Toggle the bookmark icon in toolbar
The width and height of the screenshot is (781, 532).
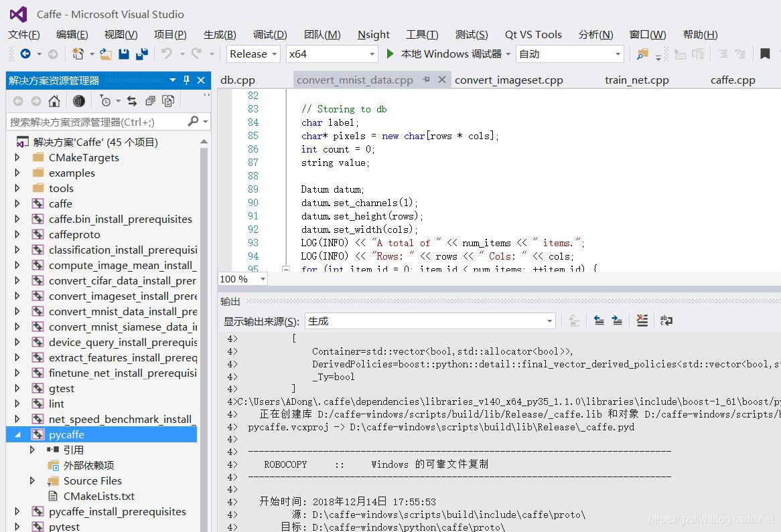(765, 54)
